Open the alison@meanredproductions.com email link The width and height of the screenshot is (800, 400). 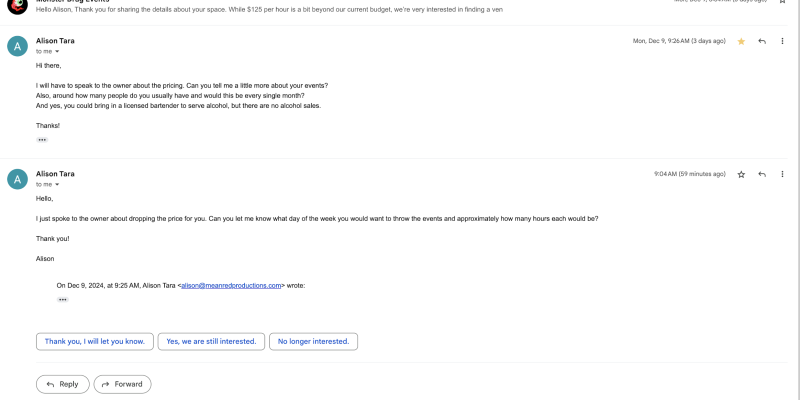231,285
